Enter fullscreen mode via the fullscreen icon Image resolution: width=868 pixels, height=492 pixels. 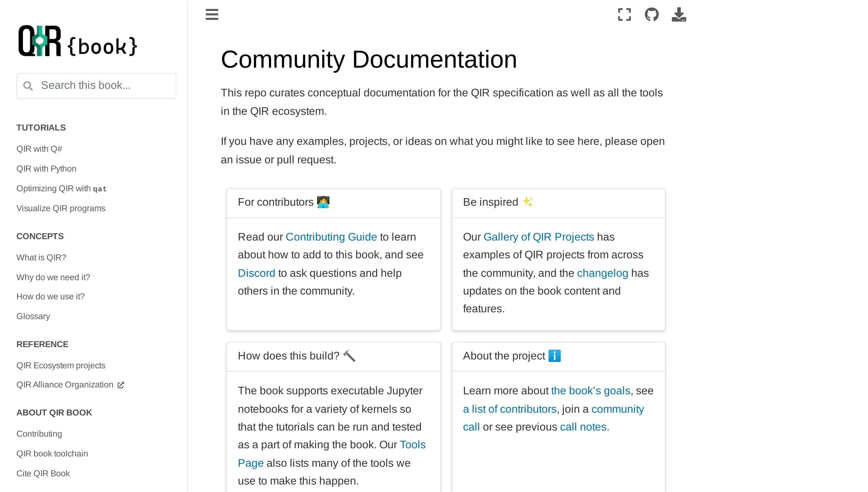[x=624, y=14]
